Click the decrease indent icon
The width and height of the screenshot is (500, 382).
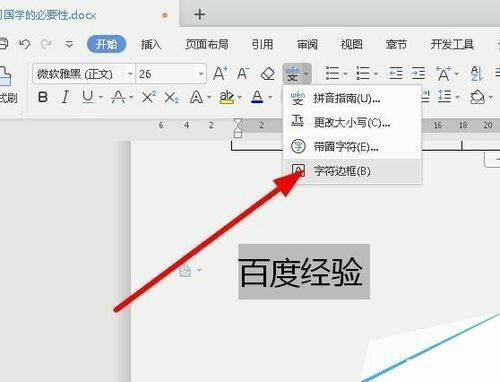point(396,73)
